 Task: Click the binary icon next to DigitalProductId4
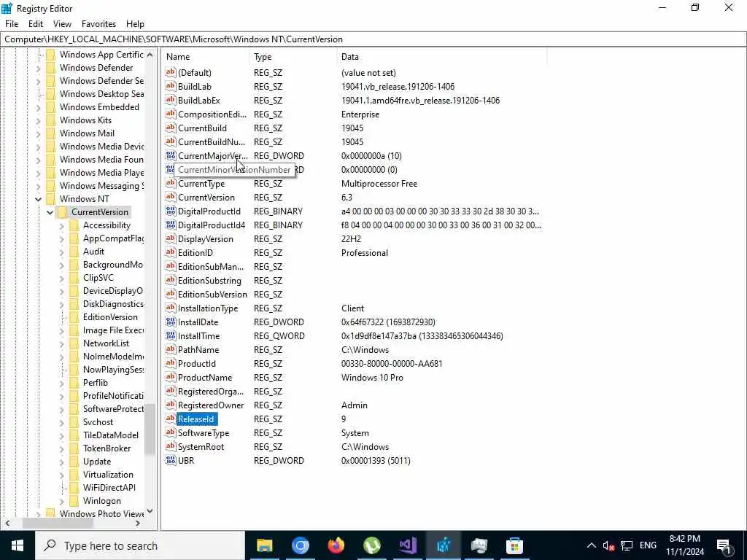171,225
